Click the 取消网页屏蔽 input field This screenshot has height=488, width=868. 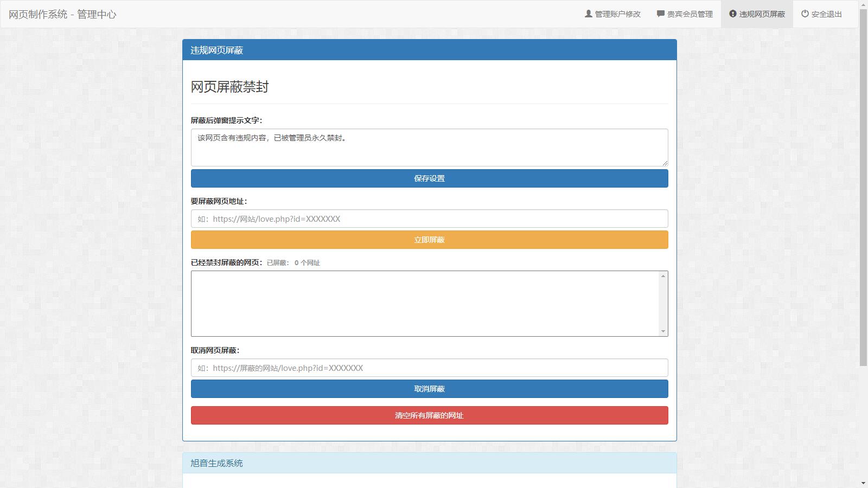[x=429, y=368]
